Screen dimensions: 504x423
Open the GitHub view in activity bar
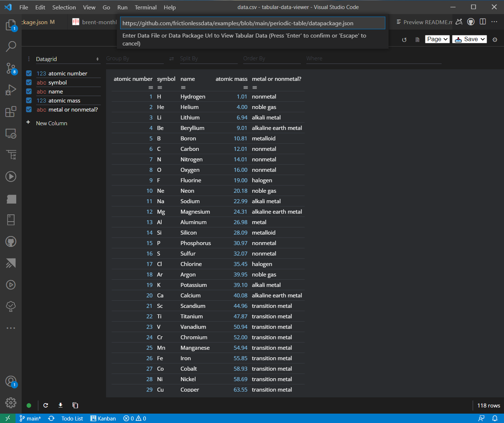pos(11,241)
